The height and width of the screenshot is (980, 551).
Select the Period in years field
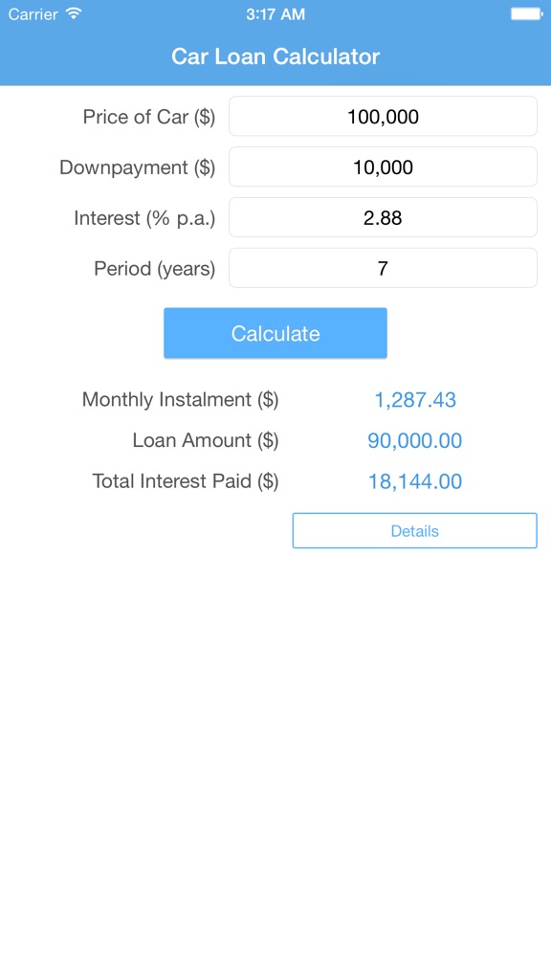(383, 267)
